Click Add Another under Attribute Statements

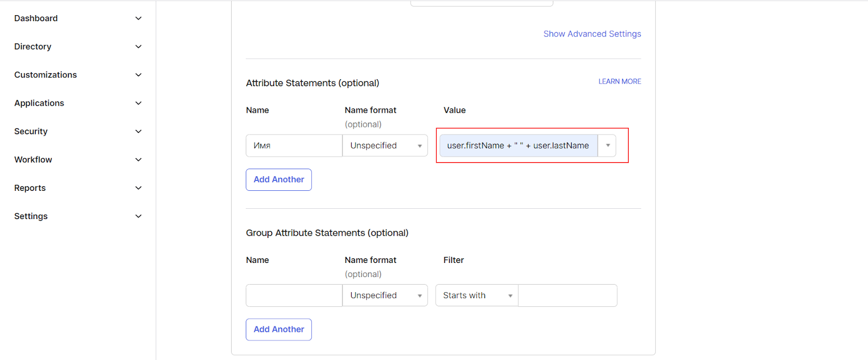(279, 179)
